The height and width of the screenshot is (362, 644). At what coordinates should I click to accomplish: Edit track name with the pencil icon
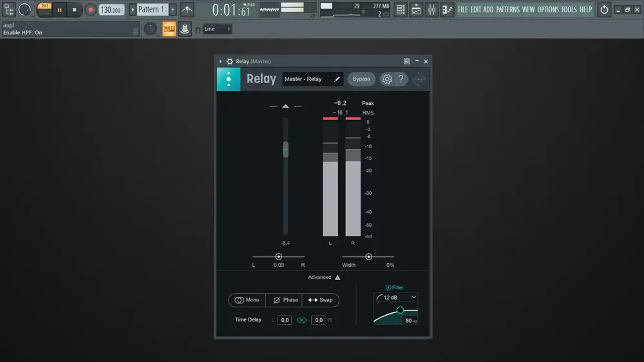click(x=337, y=79)
